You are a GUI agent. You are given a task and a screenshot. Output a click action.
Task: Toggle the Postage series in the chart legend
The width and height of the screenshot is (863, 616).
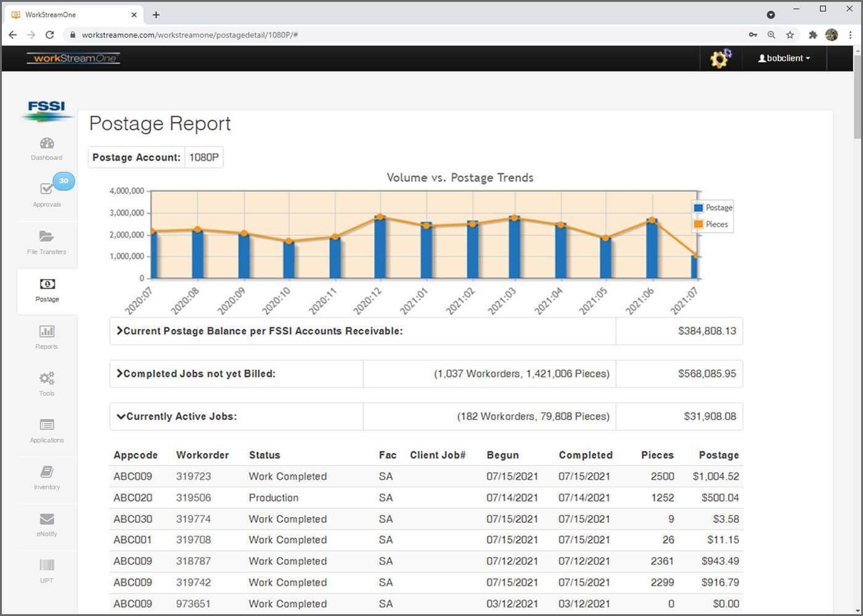pyautogui.click(x=712, y=208)
